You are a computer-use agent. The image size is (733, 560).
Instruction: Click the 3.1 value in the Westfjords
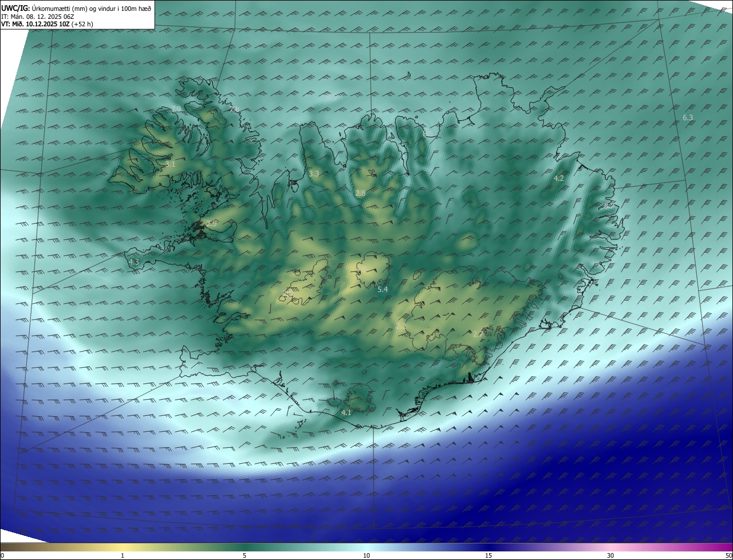click(x=170, y=164)
